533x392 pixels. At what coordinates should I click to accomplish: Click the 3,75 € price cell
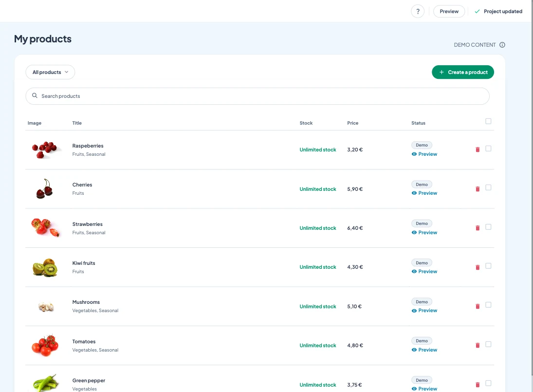(x=354, y=385)
